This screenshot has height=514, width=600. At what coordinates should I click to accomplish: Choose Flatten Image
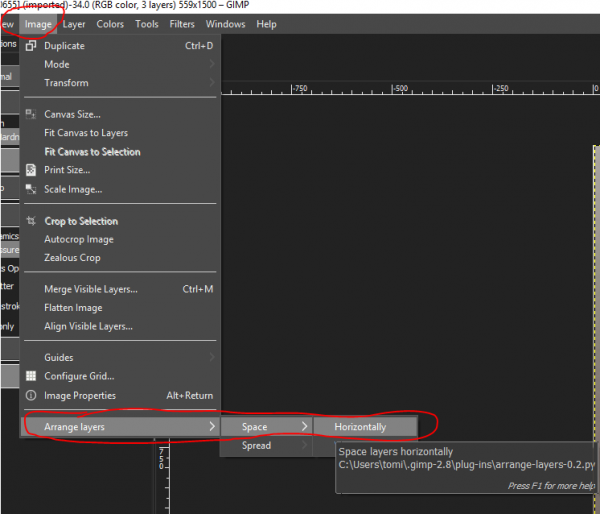pos(120,308)
